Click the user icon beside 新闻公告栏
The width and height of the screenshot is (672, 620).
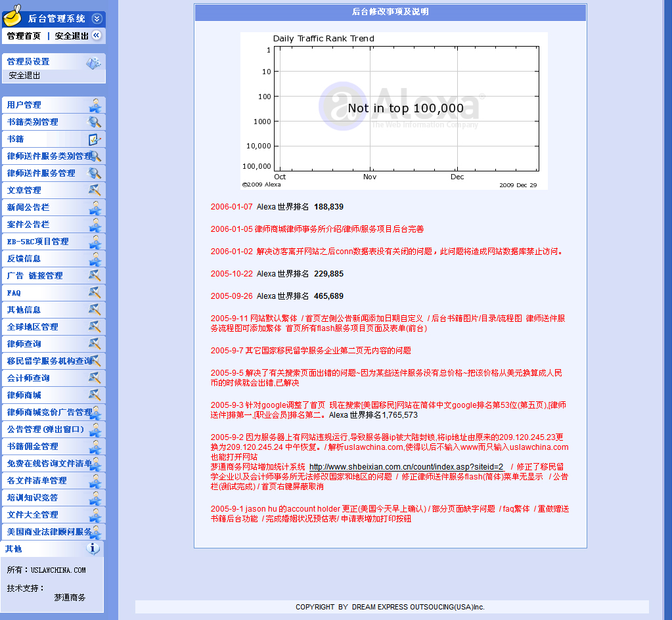[95, 208]
